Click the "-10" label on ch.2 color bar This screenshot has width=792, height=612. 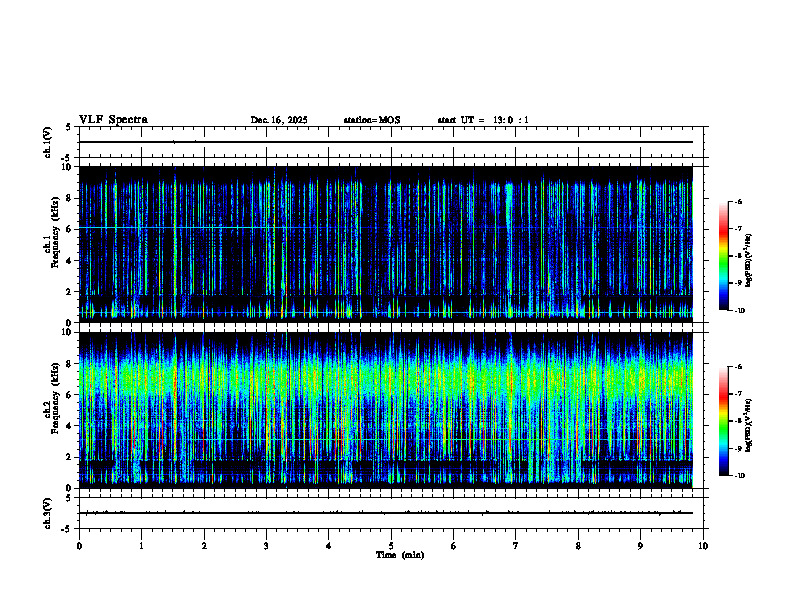[740, 476]
